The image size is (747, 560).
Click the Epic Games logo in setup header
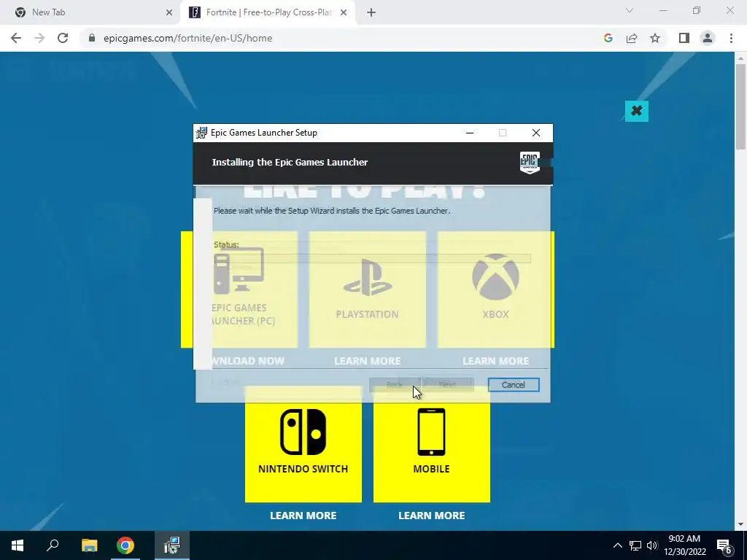click(530, 163)
